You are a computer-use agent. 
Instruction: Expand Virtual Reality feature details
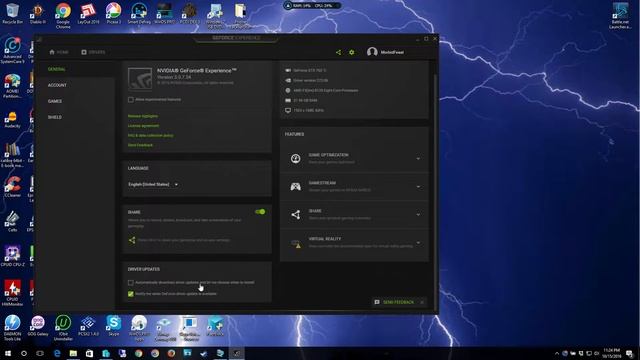418,243
